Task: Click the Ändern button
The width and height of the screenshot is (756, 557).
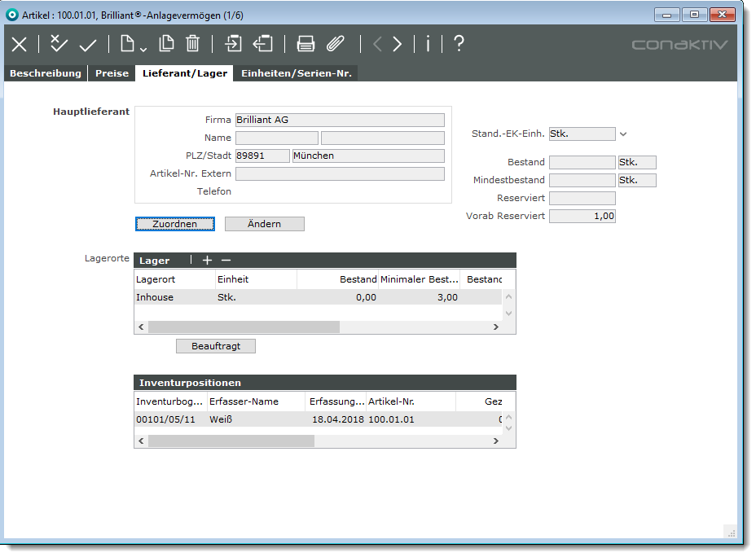Action: (x=264, y=224)
